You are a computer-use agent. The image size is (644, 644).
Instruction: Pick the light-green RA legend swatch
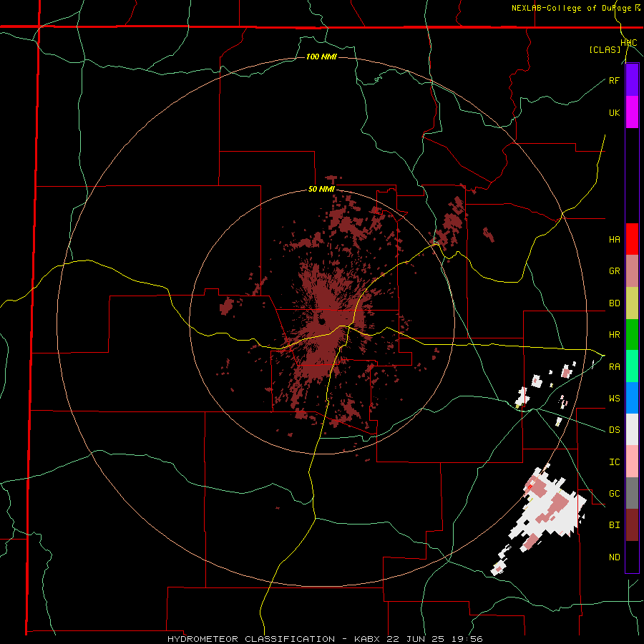coord(632,366)
